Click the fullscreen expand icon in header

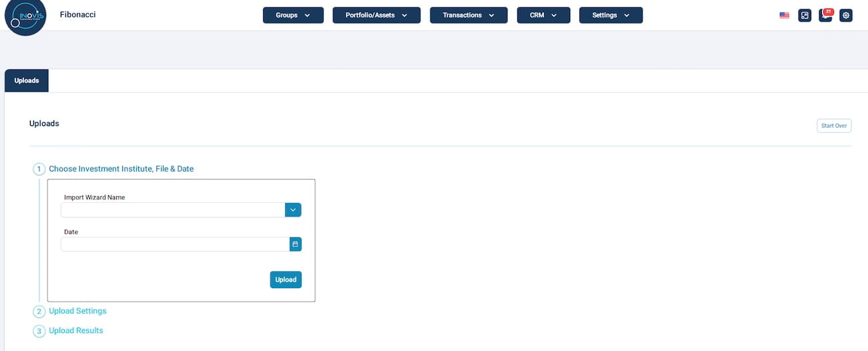805,15
